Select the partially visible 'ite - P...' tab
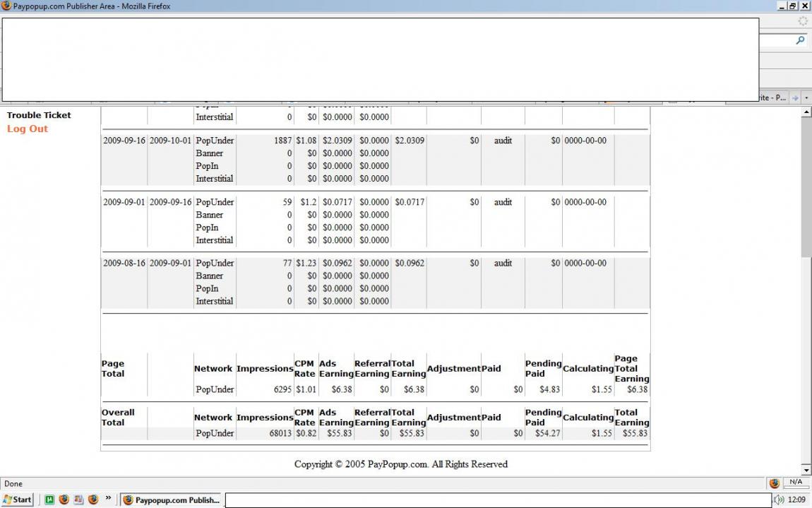812x508 pixels. point(772,98)
